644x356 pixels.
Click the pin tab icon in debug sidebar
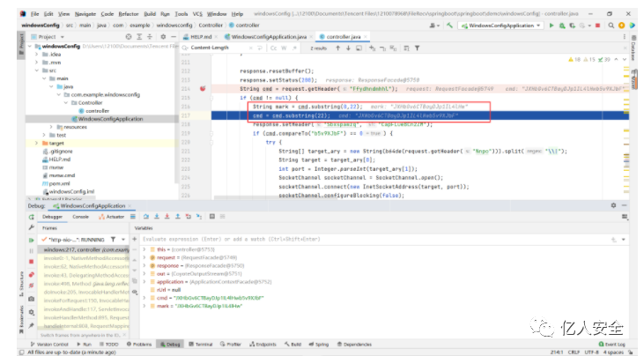click(31, 325)
